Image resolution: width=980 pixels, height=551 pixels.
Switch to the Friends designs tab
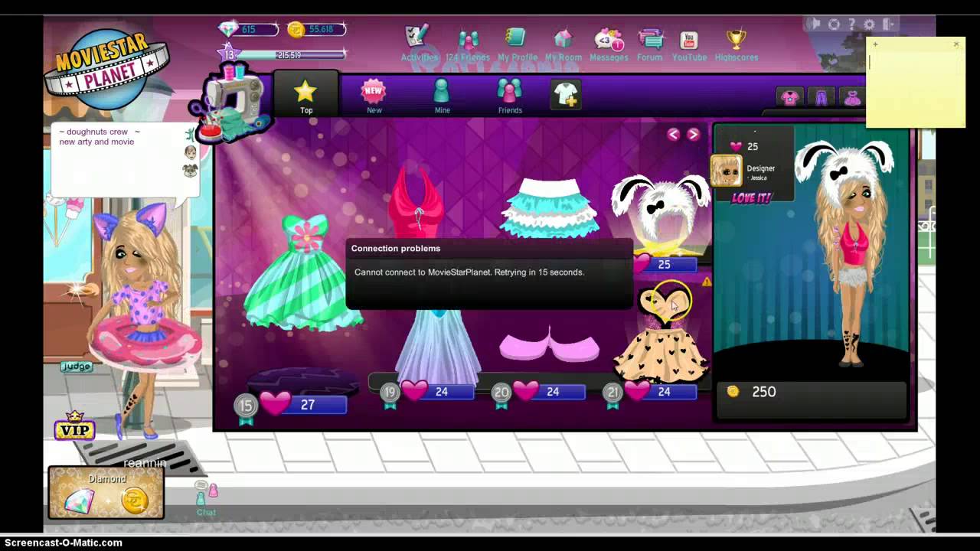click(x=509, y=96)
